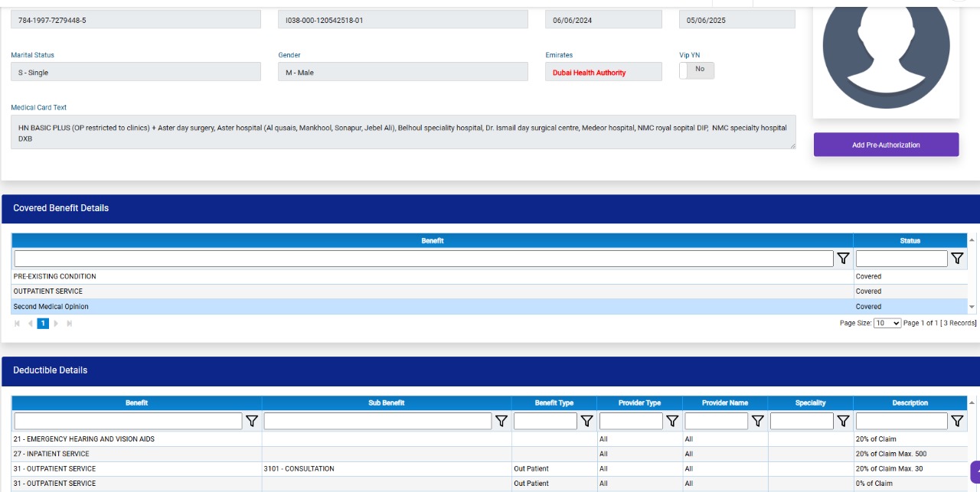Screen dimensions: 980x492
Task: Open Provider Name column filter icon
Action: point(757,421)
